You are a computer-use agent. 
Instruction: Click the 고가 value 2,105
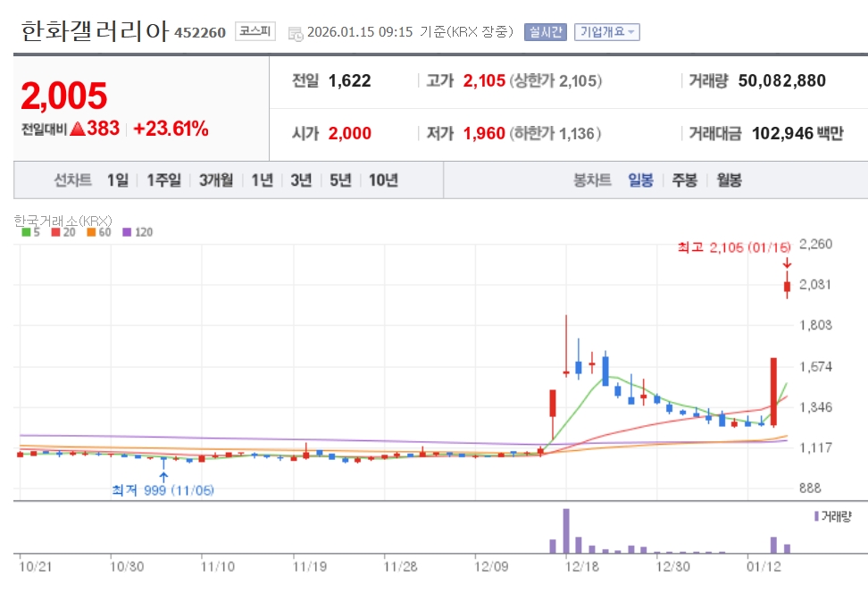pos(484,81)
